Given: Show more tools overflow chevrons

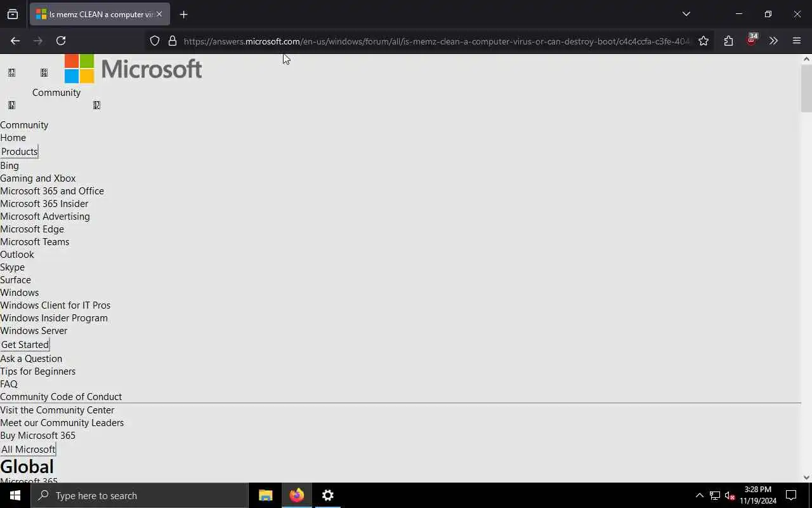Looking at the screenshot, I should pos(773,41).
